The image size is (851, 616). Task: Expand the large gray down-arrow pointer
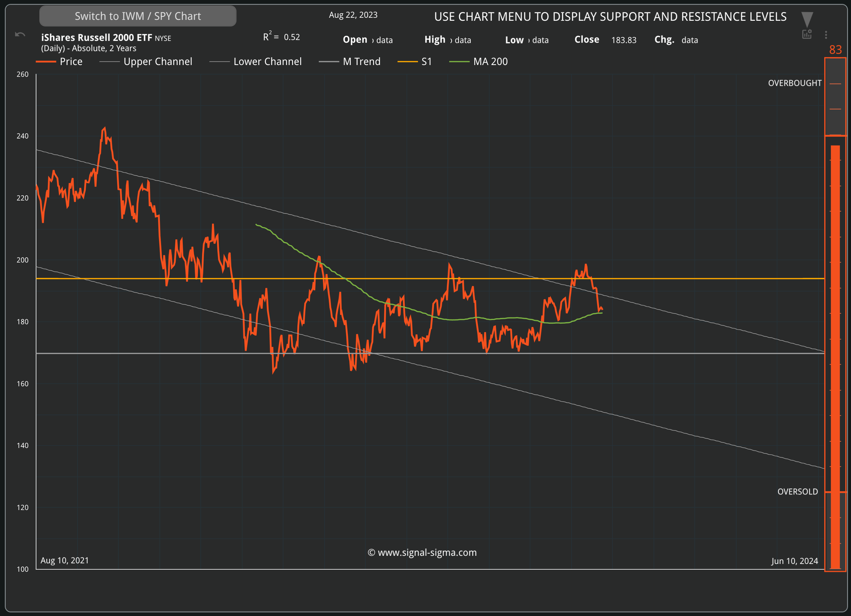[x=807, y=19]
